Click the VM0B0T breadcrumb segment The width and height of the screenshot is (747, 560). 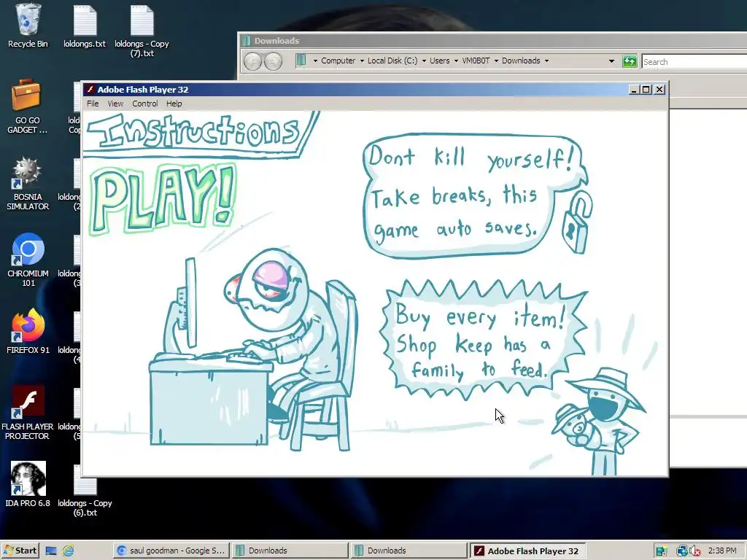[476, 61]
